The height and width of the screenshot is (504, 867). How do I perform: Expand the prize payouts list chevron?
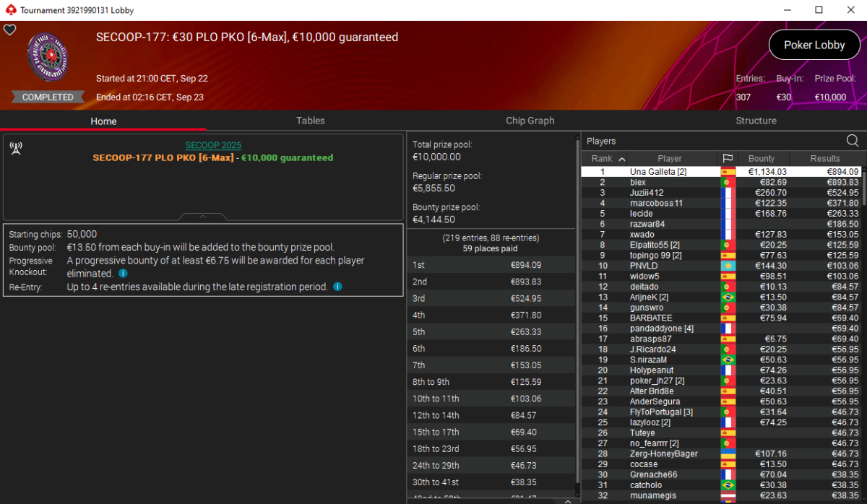[x=567, y=500]
